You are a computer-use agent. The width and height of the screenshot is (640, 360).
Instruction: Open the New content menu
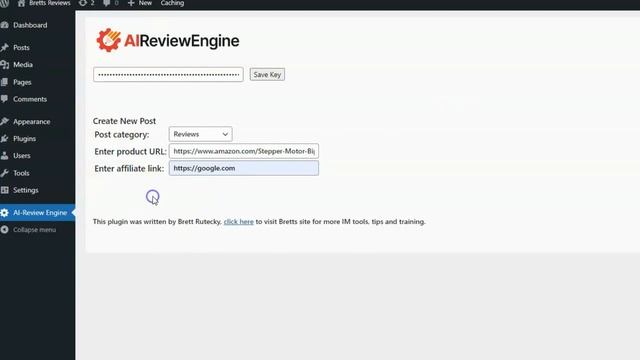click(145, 3)
